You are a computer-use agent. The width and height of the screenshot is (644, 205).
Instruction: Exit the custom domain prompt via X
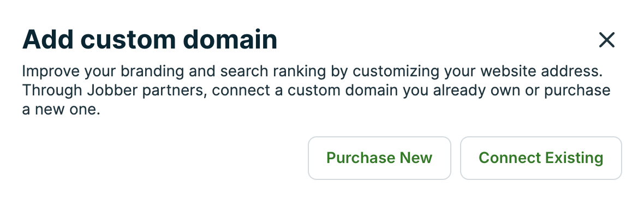tap(607, 40)
